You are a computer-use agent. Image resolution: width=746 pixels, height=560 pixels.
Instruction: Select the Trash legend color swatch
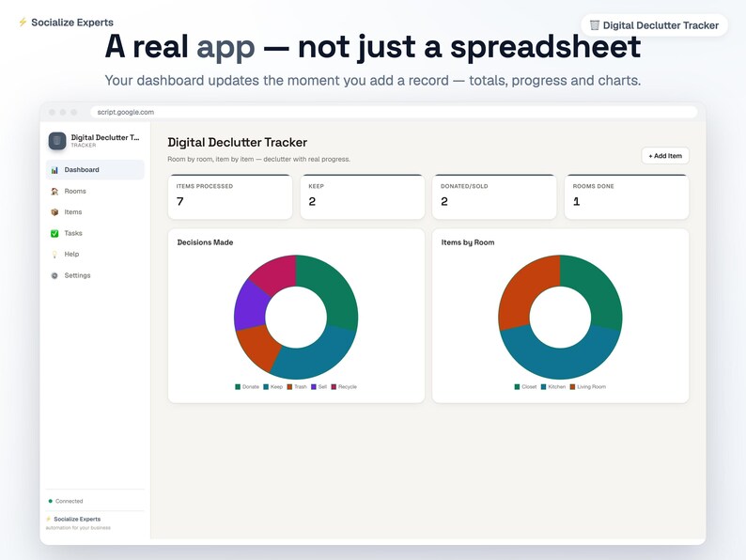(289, 387)
